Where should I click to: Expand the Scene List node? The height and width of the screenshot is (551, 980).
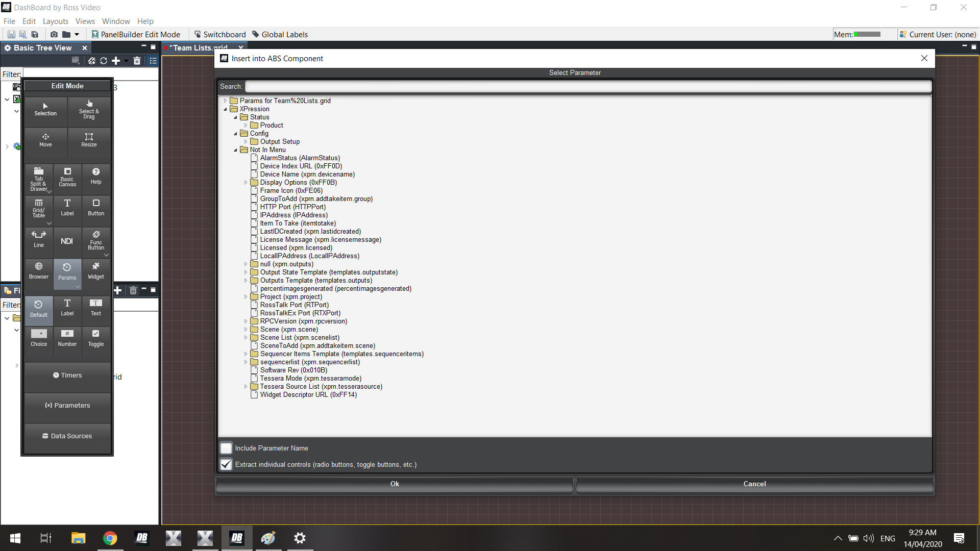(246, 338)
